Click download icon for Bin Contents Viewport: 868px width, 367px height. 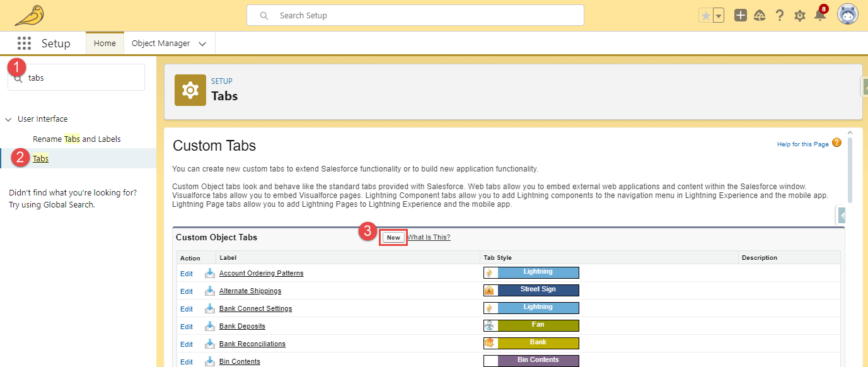click(x=210, y=361)
